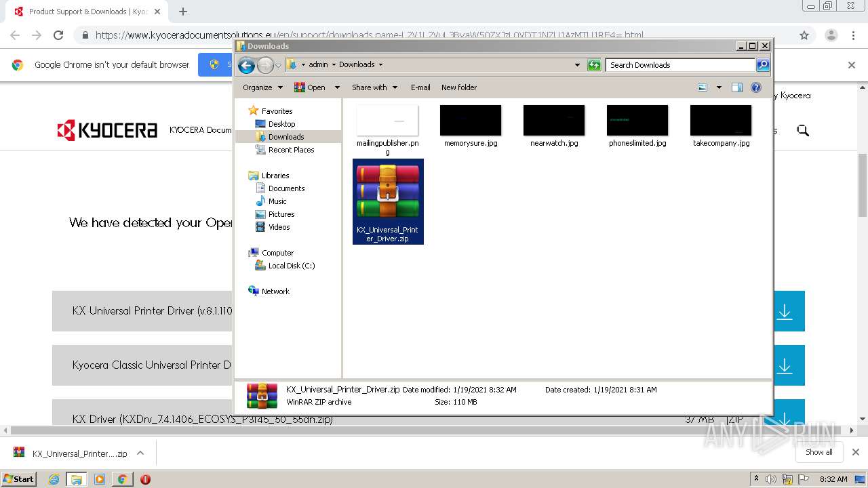Click the volume speaker tray icon
This screenshot has height=488, width=868.
pyautogui.click(x=772, y=479)
